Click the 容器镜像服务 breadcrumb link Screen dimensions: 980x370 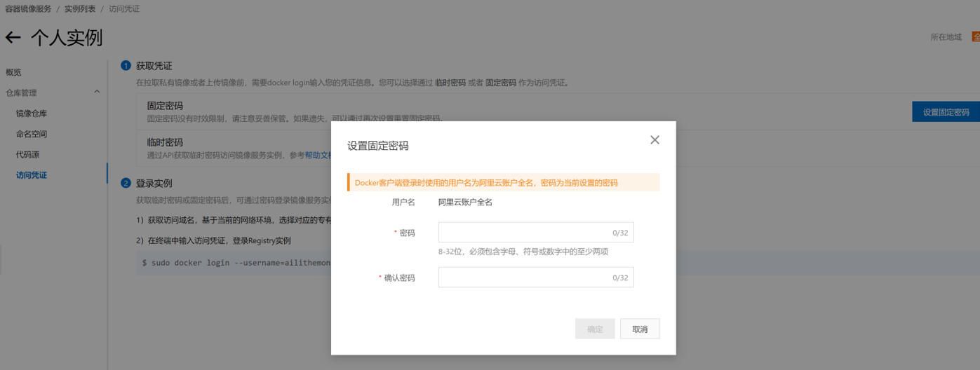(28, 9)
